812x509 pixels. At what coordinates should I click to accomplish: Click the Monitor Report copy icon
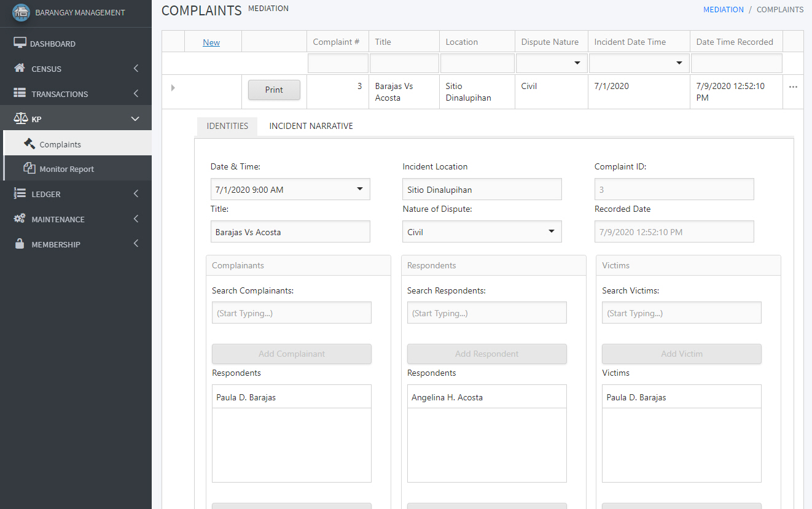pyautogui.click(x=29, y=168)
